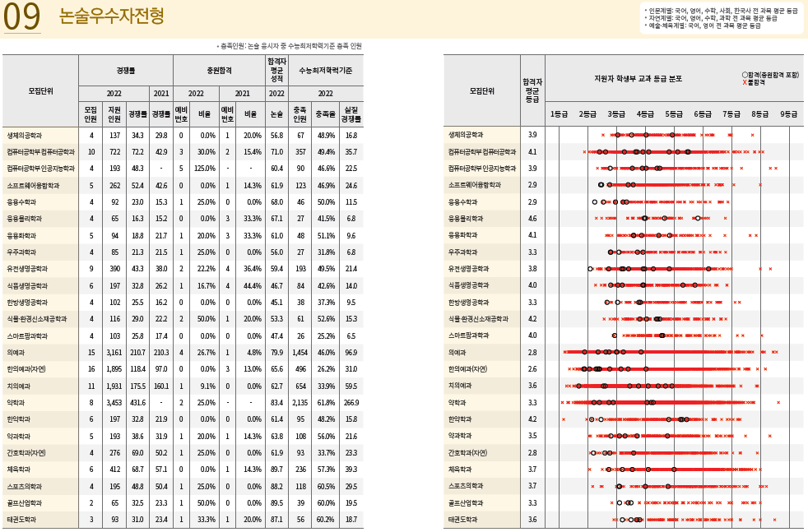Select applicant count 3,453 for 약학과

114,403
